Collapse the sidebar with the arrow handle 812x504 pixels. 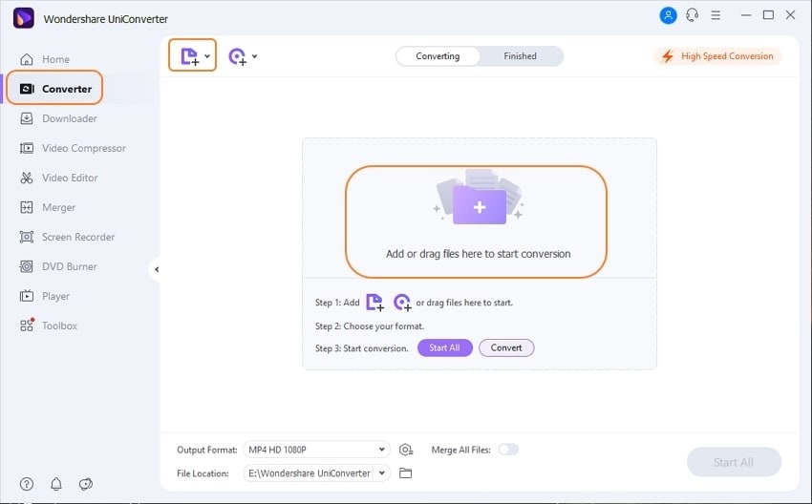[x=157, y=269]
